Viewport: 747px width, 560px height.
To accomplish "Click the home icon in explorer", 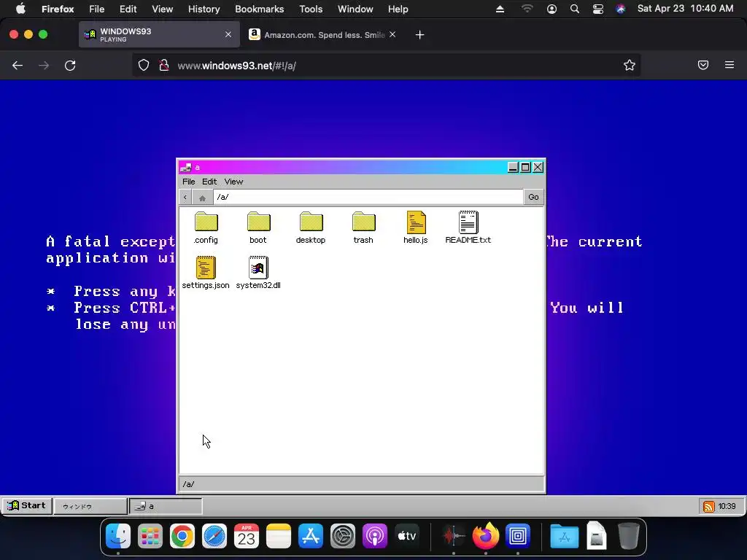I will pyautogui.click(x=203, y=197).
